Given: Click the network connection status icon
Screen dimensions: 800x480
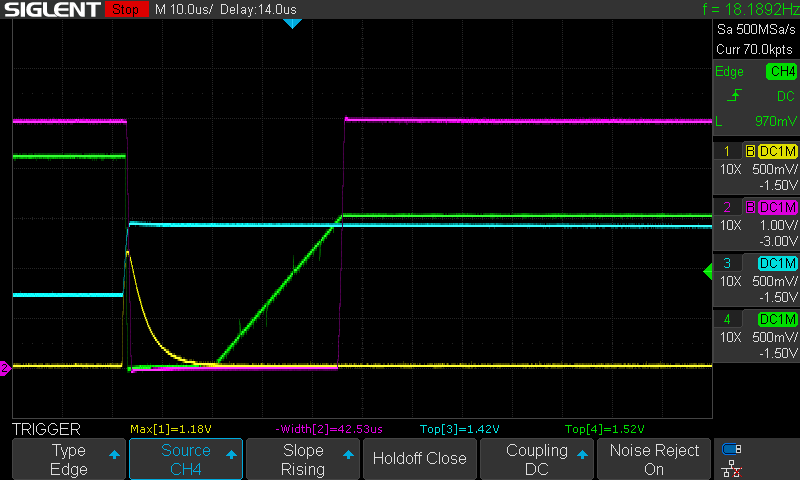Looking at the screenshot, I should pos(731,467).
